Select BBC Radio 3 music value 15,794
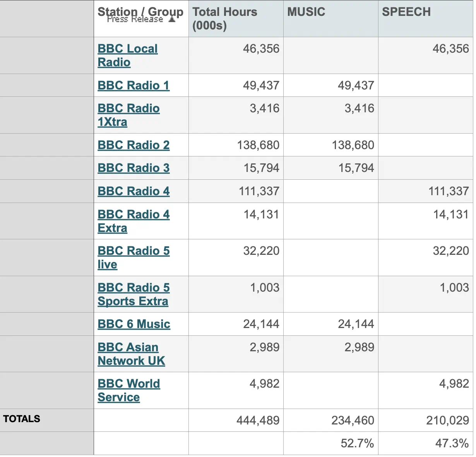476x457 pixels. (356, 168)
